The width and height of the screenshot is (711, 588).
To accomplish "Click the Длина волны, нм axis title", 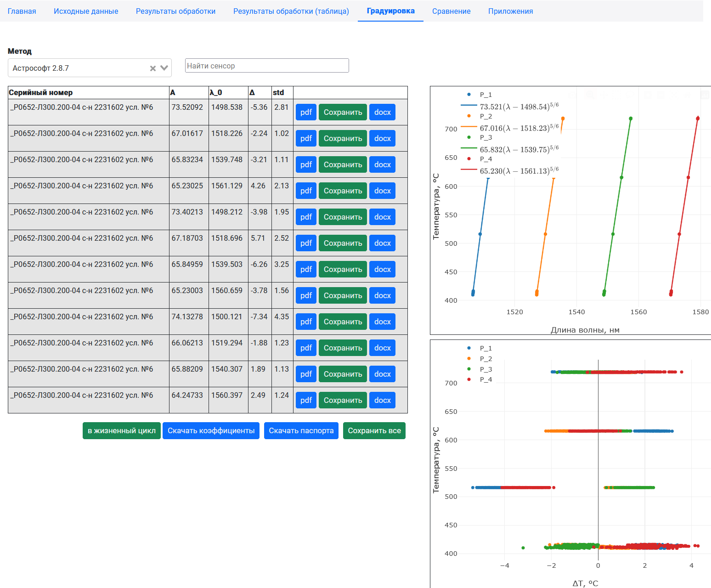I will 585,330.
